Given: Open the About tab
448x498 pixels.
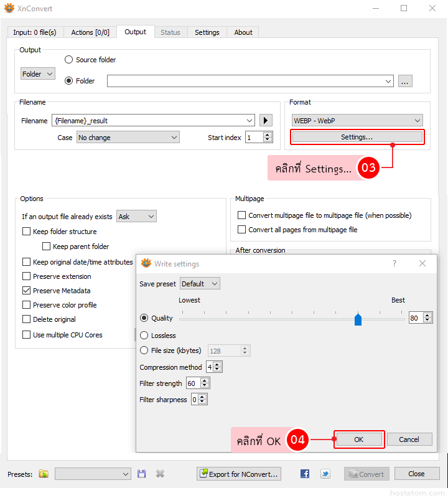Looking at the screenshot, I should (243, 32).
